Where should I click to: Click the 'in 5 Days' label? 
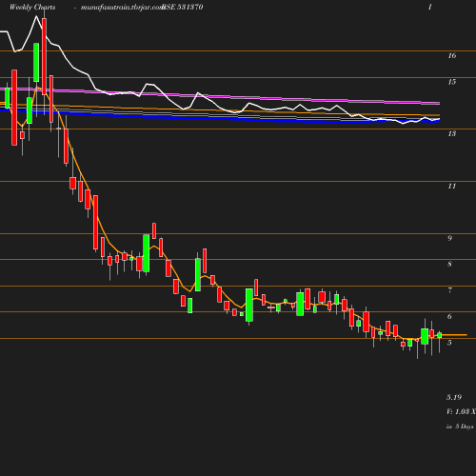pos(460,426)
